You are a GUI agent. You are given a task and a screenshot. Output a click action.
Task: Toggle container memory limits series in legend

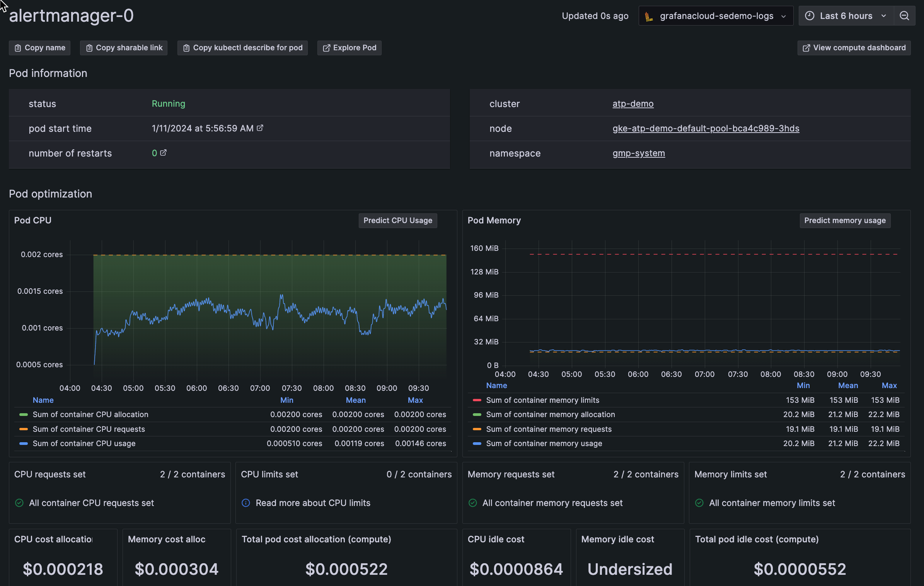click(542, 400)
